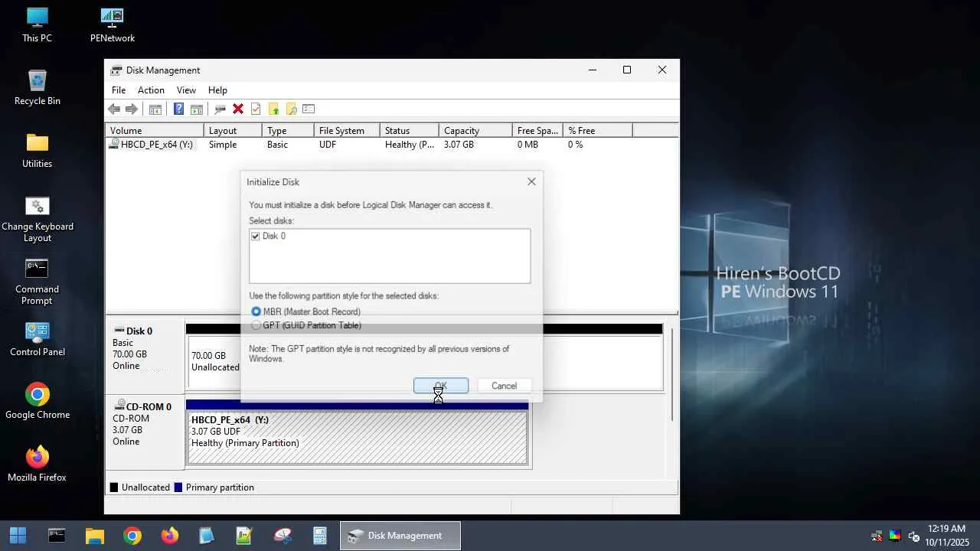Screen dimensions: 980x551
Task: Select the Change Keyboard Layout desktop icon
Action: [x=37, y=219]
